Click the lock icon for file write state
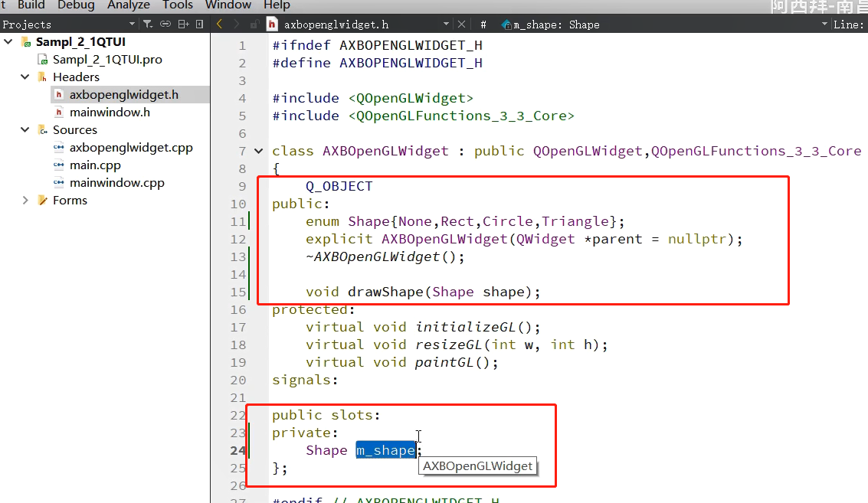Viewport: 868px width, 503px height. coord(254,24)
